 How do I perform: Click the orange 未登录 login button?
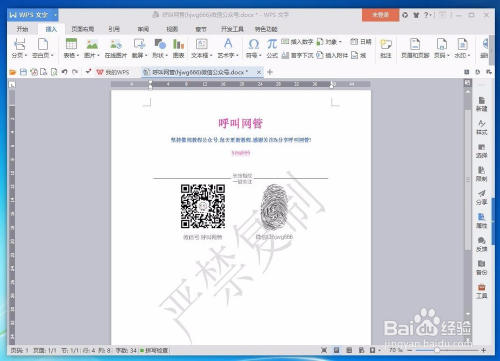tap(380, 15)
